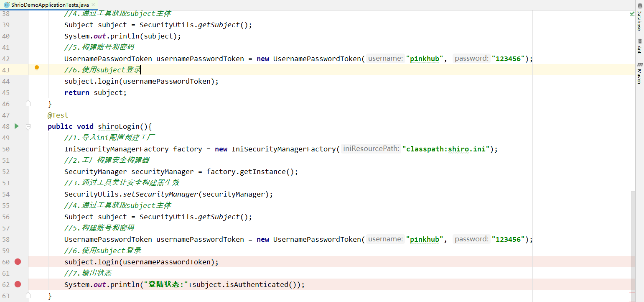Image resolution: width=644 pixels, height=302 pixels.
Task: Click the "classpath:shiro.ini" string
Action: 446,149
